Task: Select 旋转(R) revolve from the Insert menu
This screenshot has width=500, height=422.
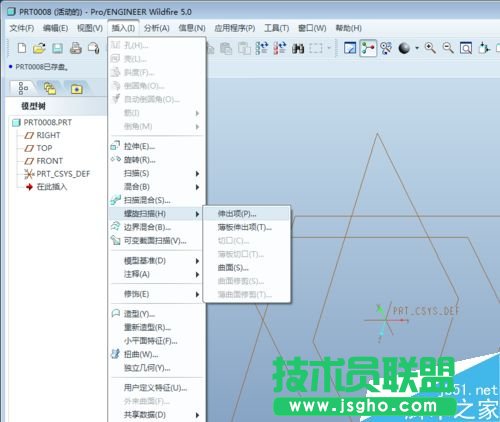Action: (x=156, y=160)
